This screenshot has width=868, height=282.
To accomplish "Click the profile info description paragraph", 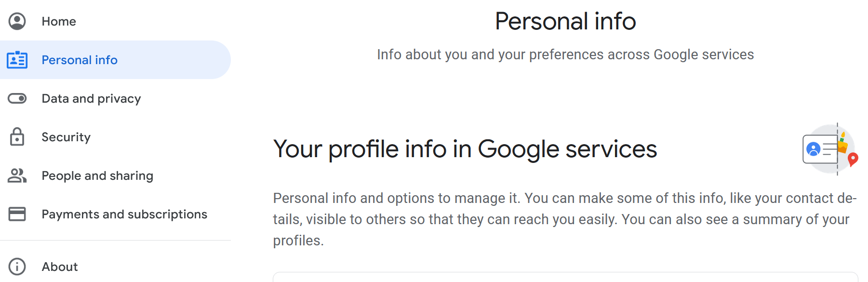I will pos(565,219).
